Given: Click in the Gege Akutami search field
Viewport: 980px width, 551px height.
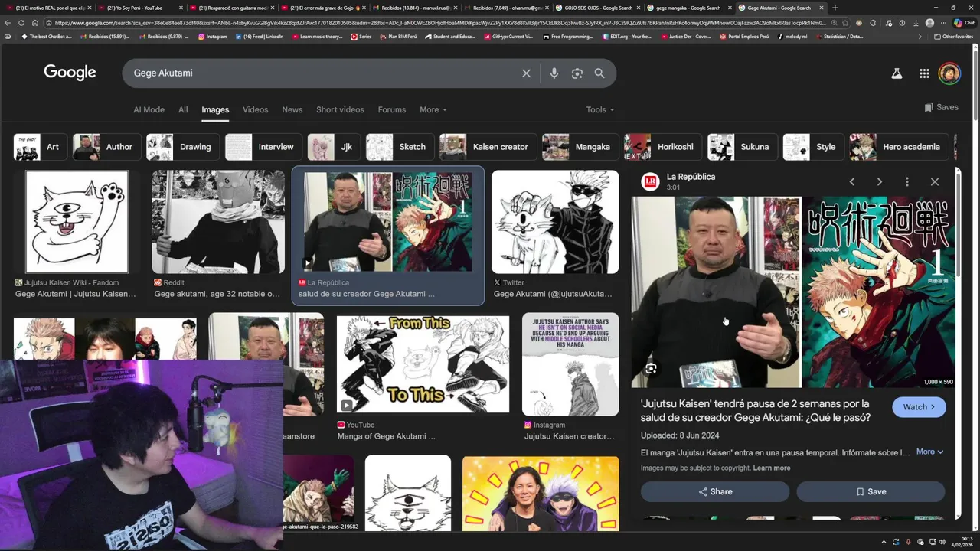Looking at the screenshot, I should 322,73.
